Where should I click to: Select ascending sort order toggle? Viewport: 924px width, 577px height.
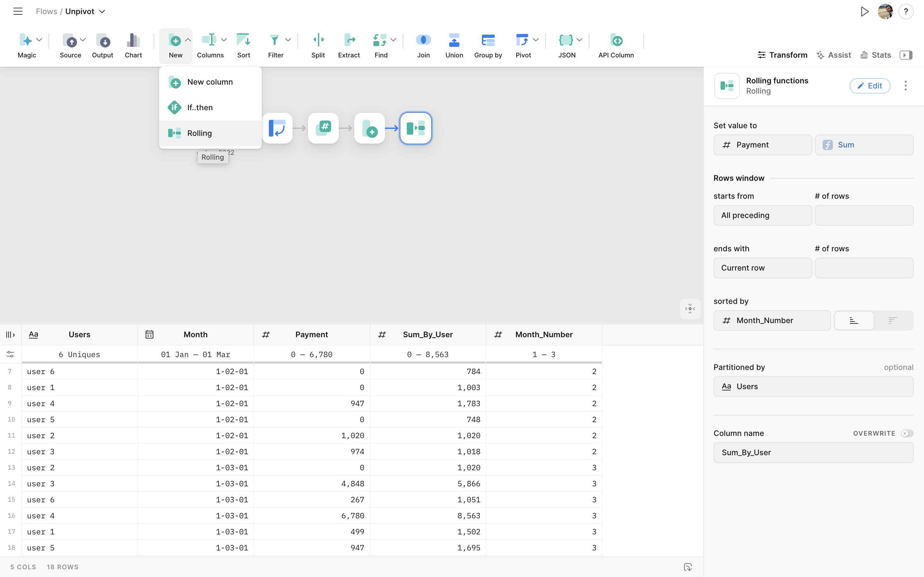(x=854, y=321)
